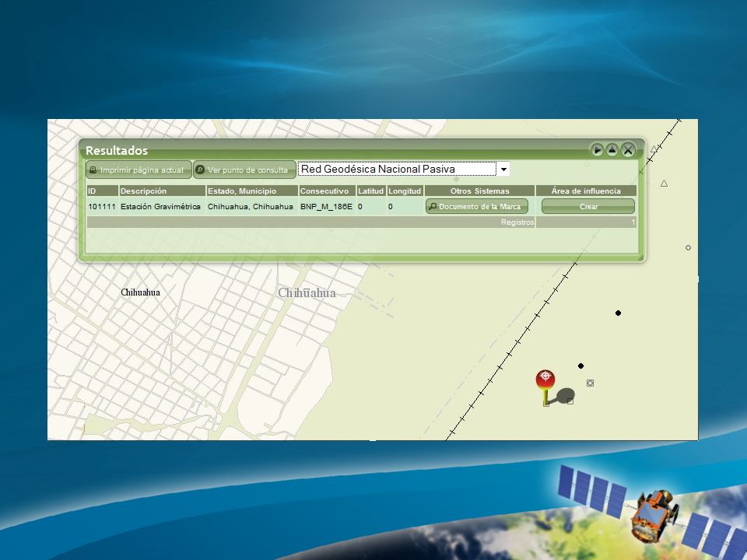Click the small circle marker at map right edge

click(x=688, y=247)
